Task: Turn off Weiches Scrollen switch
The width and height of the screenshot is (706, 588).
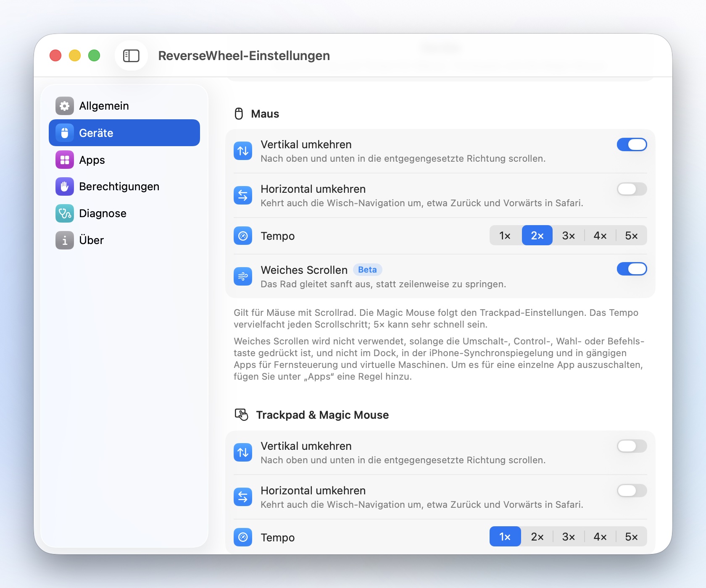Action: click(632, 269)
